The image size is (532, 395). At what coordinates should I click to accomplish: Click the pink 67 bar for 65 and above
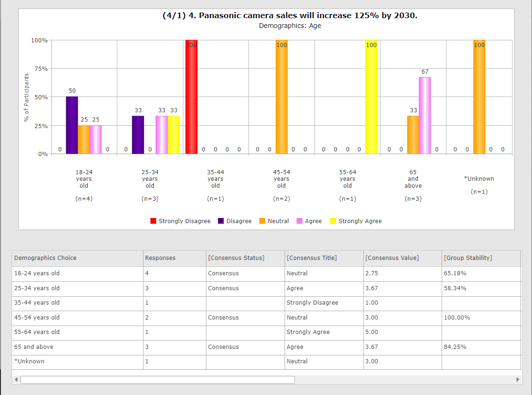[x=424, y=116]
